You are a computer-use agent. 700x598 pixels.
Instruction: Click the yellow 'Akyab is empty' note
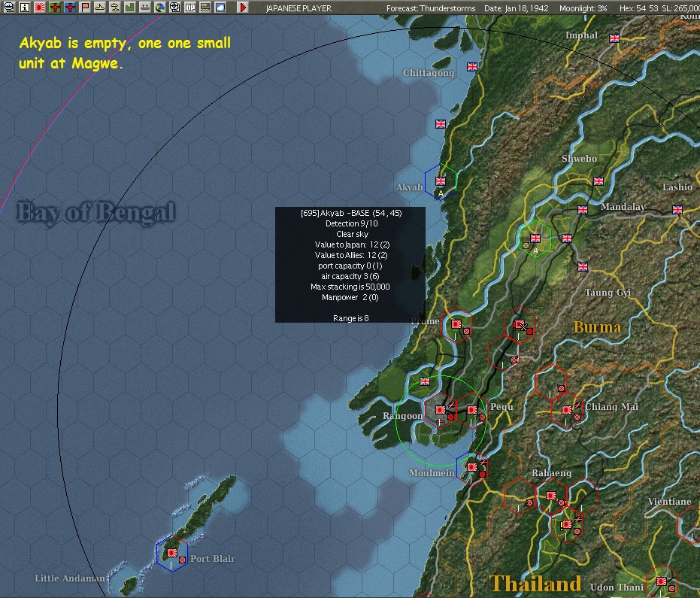125,53
